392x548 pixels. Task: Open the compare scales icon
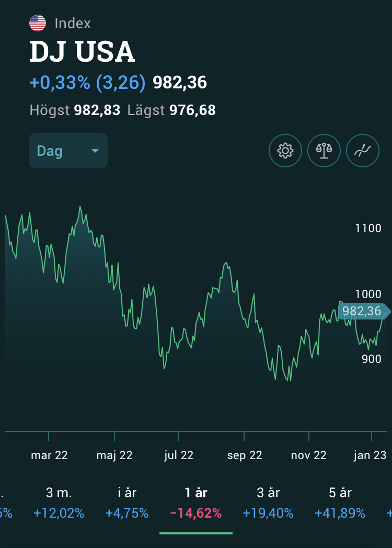324,151
